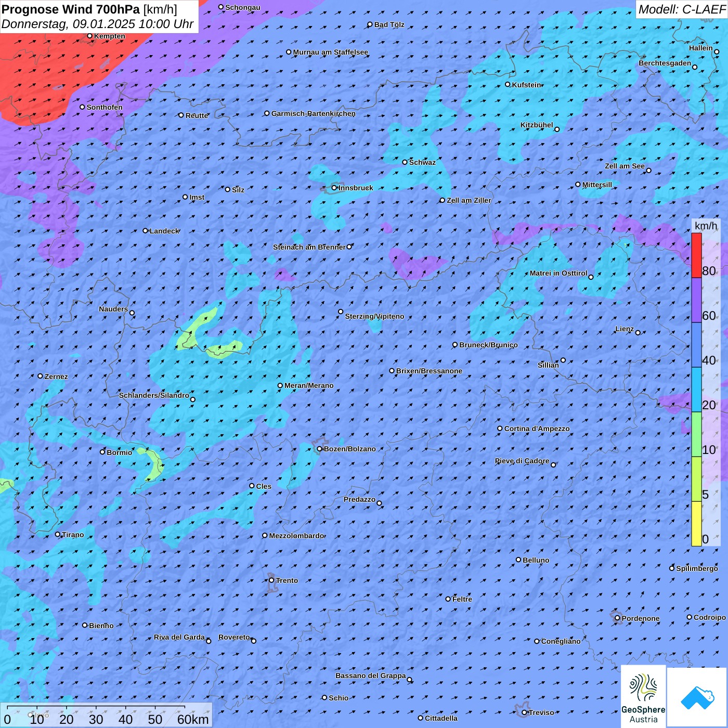
Task: Click the Kempten city marker
Action: [x=90, y=36]
